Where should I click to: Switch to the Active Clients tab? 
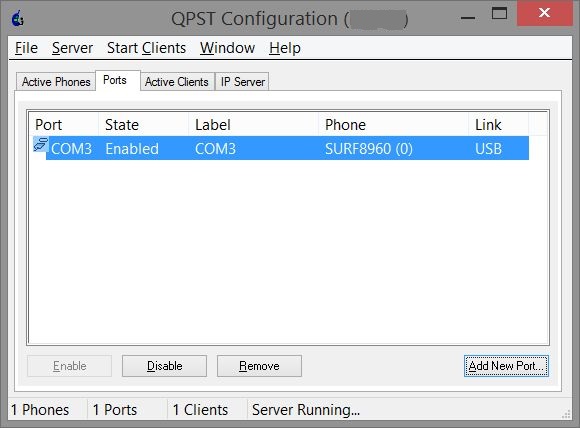pos(177,81)
